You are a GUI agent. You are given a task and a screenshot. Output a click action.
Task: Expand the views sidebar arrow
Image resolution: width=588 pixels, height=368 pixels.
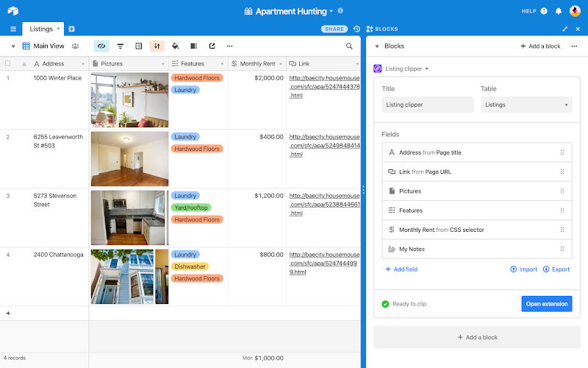click(13, 46)
